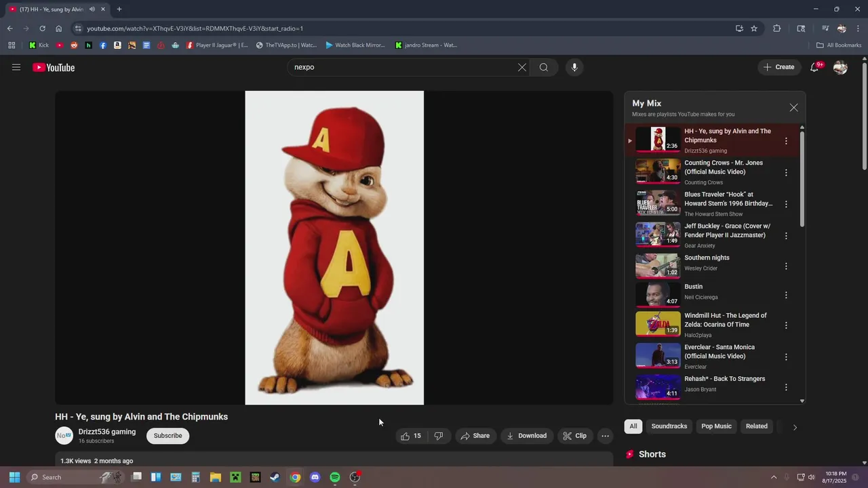Open the Create button
Viewport: 868px width, 488px height.
click(x=778, y=67)
